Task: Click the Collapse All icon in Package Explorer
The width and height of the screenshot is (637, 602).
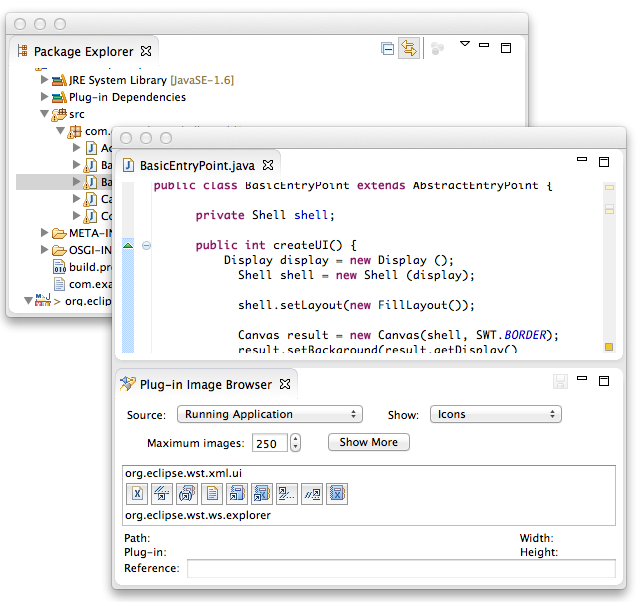Action: [x=387, y=49]
